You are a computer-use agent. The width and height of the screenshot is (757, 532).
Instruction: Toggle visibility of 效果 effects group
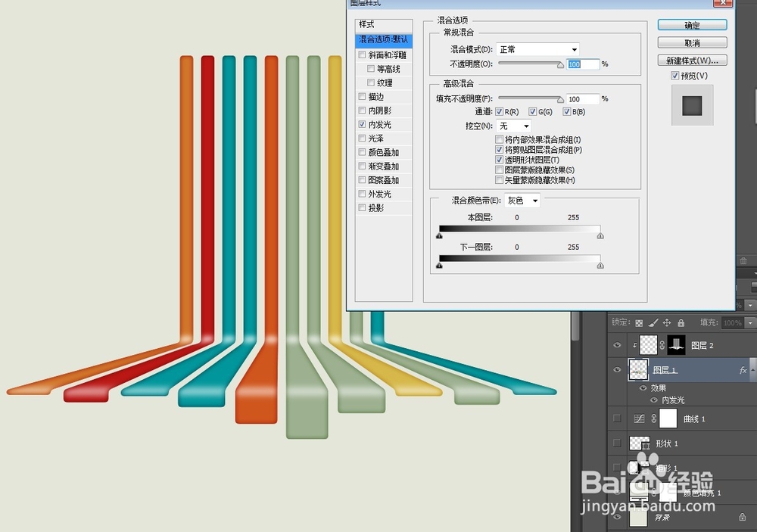click(643, 387)
